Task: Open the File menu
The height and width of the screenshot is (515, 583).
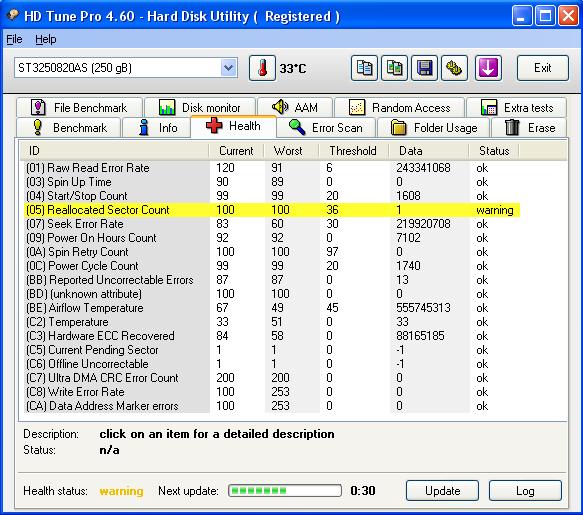Action: point(14,39)
